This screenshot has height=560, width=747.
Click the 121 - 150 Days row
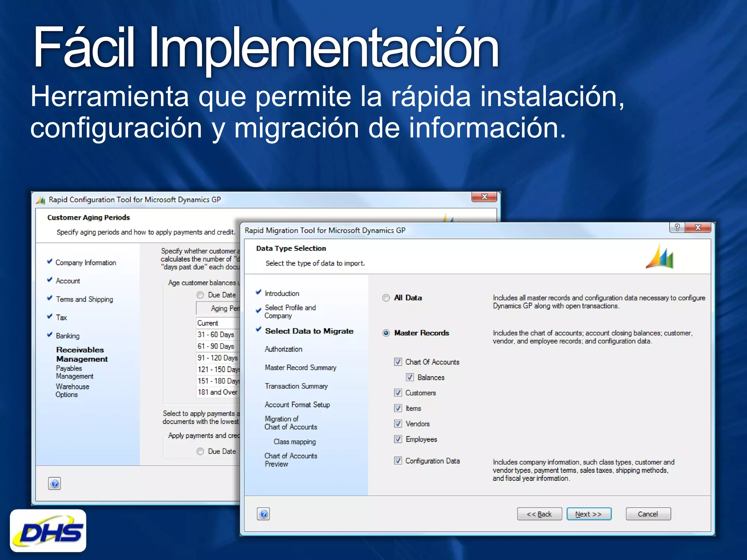point(218,369)
